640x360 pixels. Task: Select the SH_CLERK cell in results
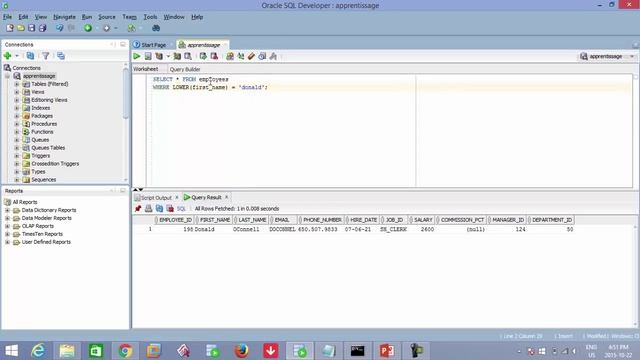coord(393,230)
